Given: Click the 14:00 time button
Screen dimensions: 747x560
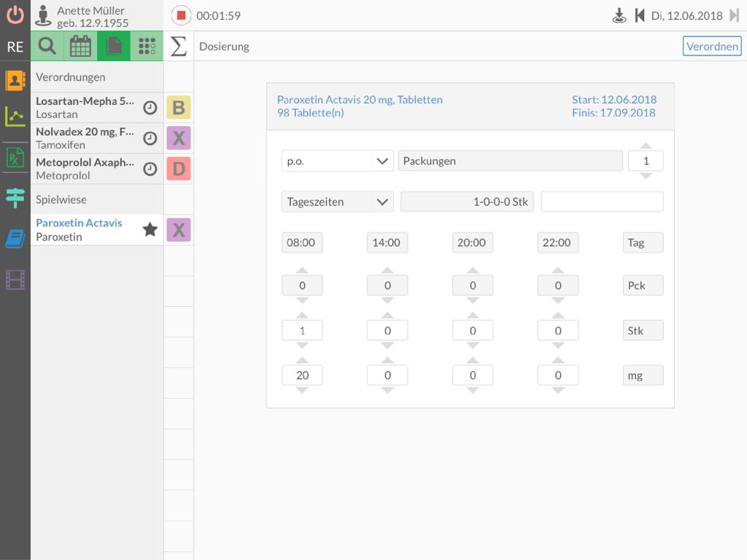Looking at the screenshot, I should click(387, 242).
